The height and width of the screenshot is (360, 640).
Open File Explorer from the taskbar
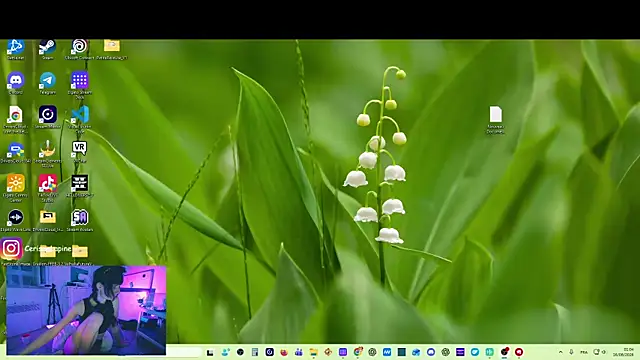click(313, 352)
